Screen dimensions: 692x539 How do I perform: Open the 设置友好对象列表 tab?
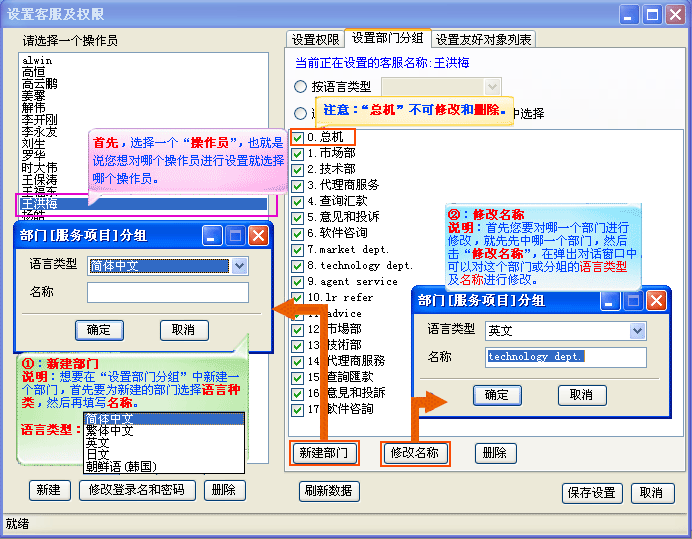click(x=484, y=40)
